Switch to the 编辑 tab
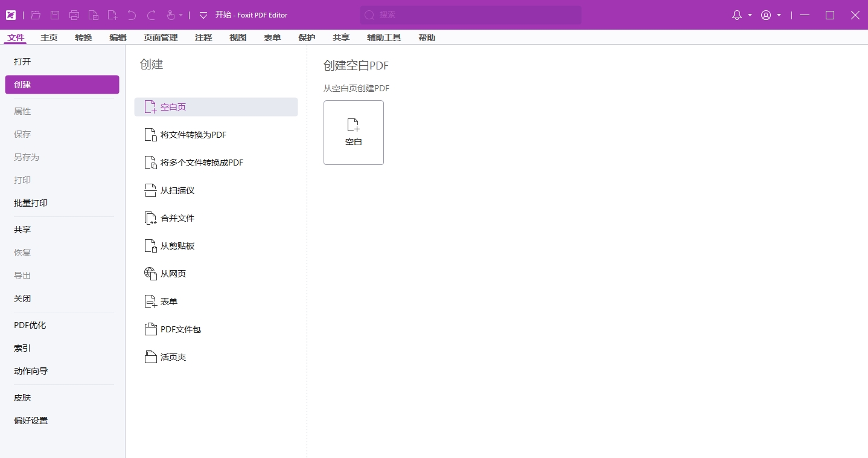Viewport: 868px width, 458px height. [x=118, y=37]
